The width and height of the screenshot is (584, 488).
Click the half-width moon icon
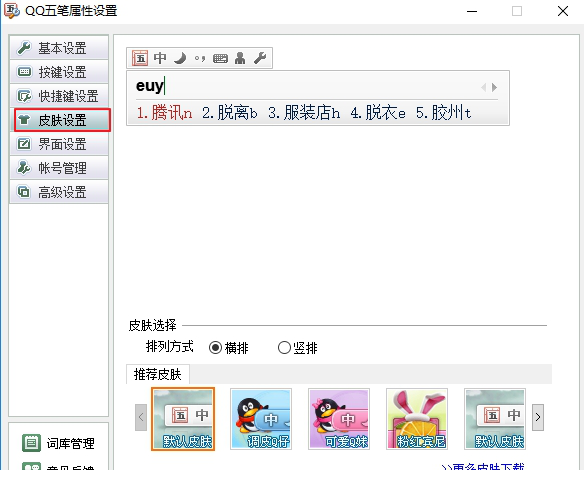180,58
